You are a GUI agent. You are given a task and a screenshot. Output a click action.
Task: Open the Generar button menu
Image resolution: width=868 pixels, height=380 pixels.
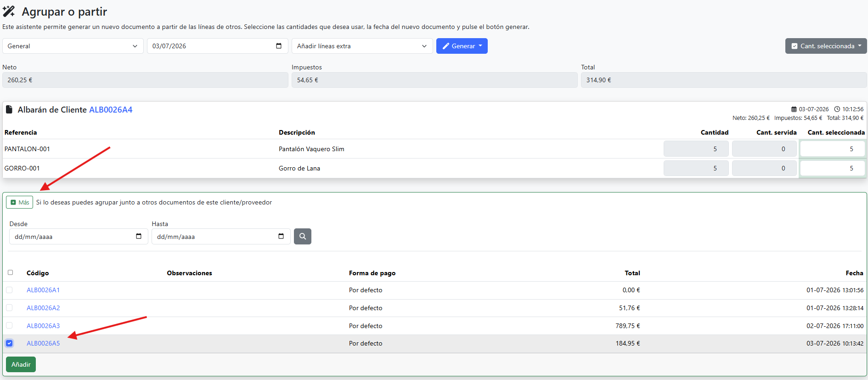click(462, 46)
